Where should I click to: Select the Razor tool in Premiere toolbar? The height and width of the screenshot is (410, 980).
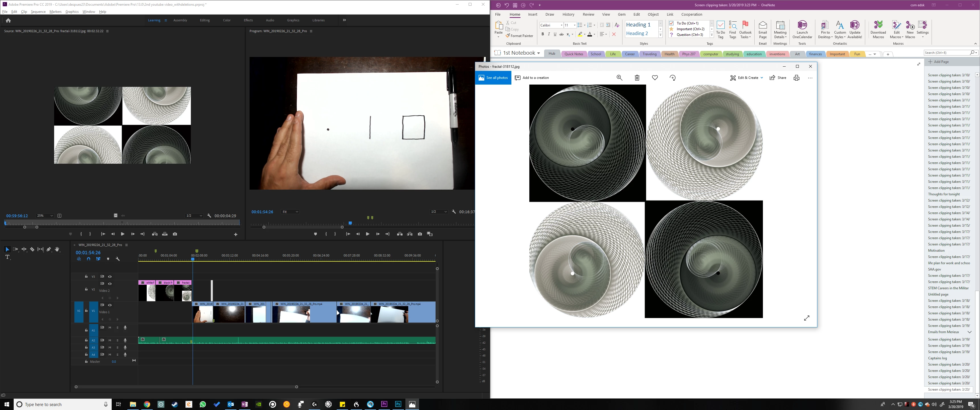[32, 249]
